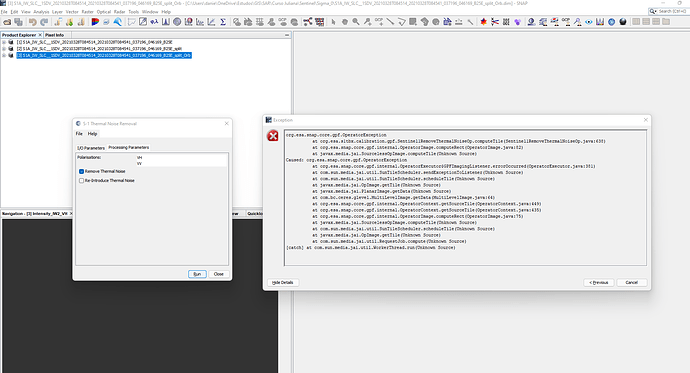Click the Redo toolbar icon
This screenshot has width=690, height=373.
[44, 22]
